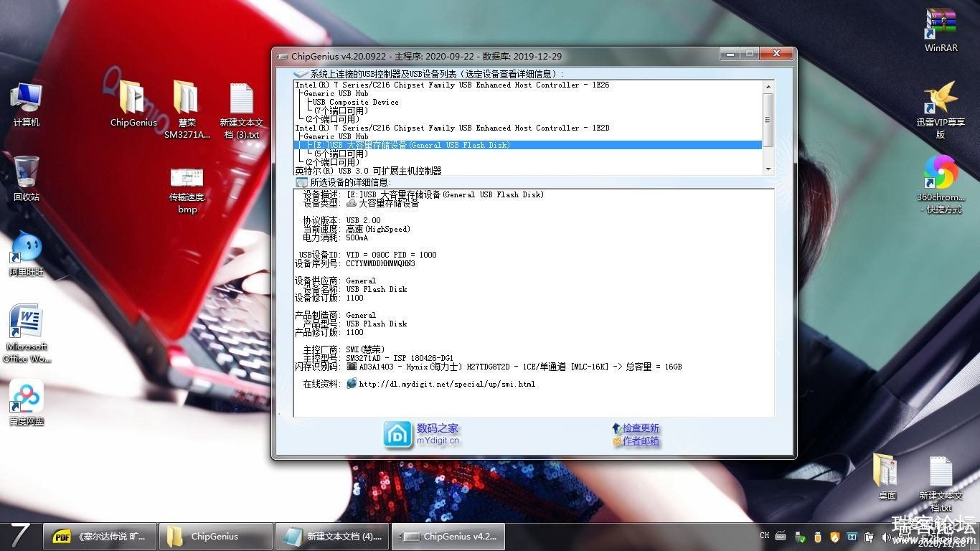The height and width of the screenshot is (551, 980).
Task: Click the ChipGenius v4.2 taskbar button
Action: [x=448, y=537]
